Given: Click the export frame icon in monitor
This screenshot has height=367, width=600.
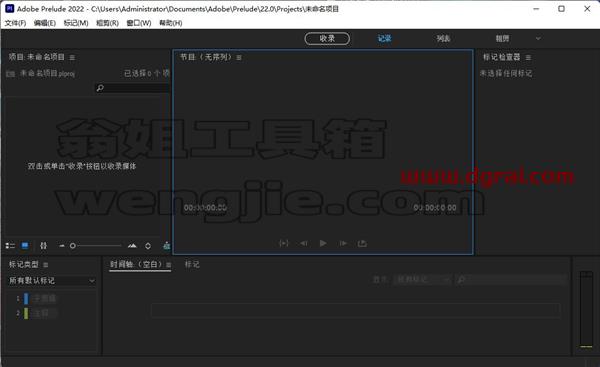Looking at the screenshot, I should tap(362, 243).
